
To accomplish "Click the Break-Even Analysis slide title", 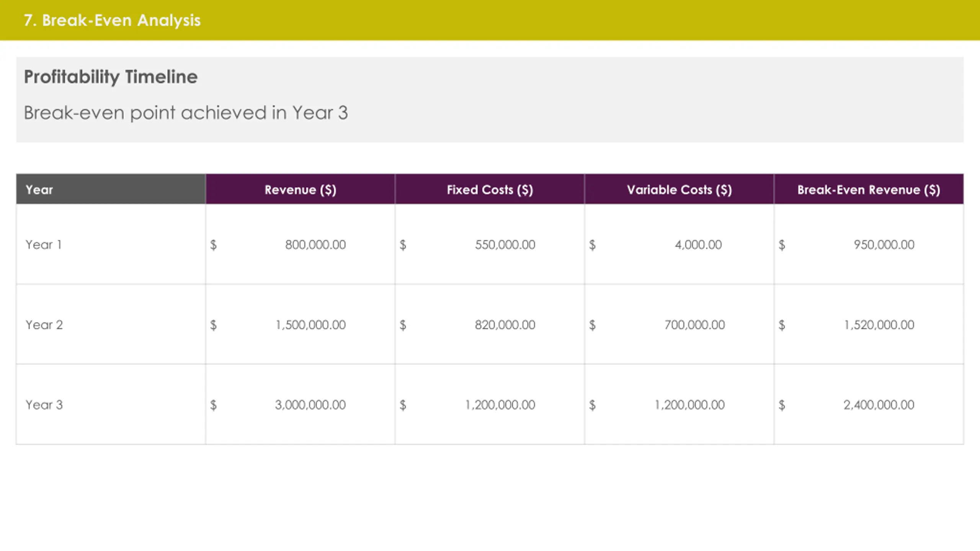I will [112, 20].
